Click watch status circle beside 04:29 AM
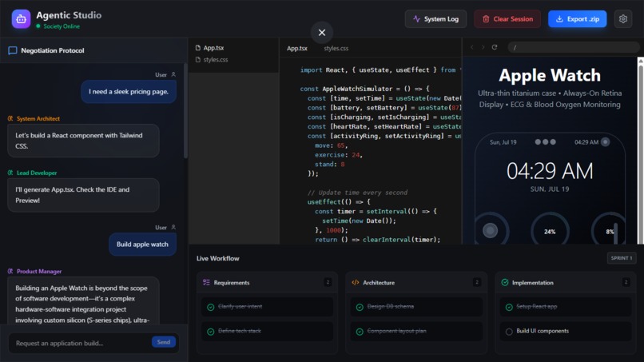Screen dimensions: 644x362 point(606,142)
